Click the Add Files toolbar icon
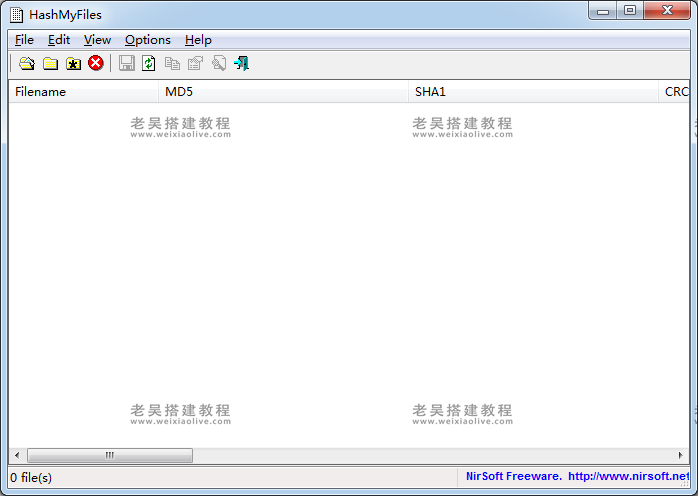The image size is (698, 496). pos(27,64)
